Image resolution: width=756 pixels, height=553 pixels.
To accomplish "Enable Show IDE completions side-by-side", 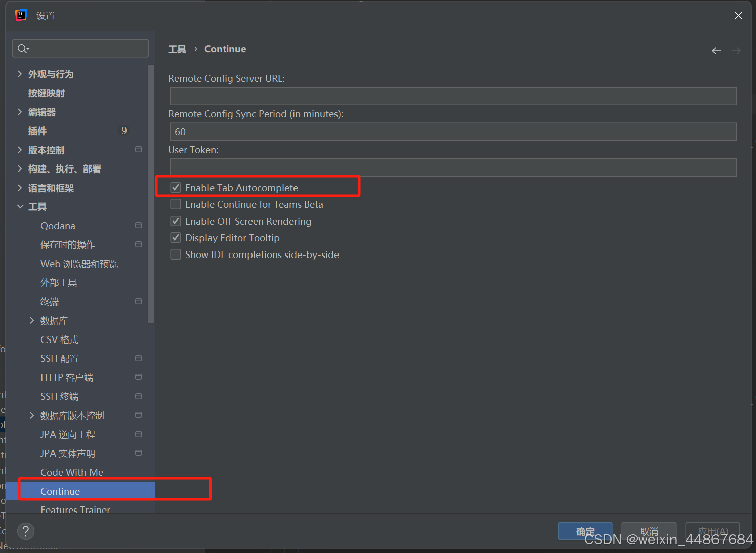I will pos(176,254).
